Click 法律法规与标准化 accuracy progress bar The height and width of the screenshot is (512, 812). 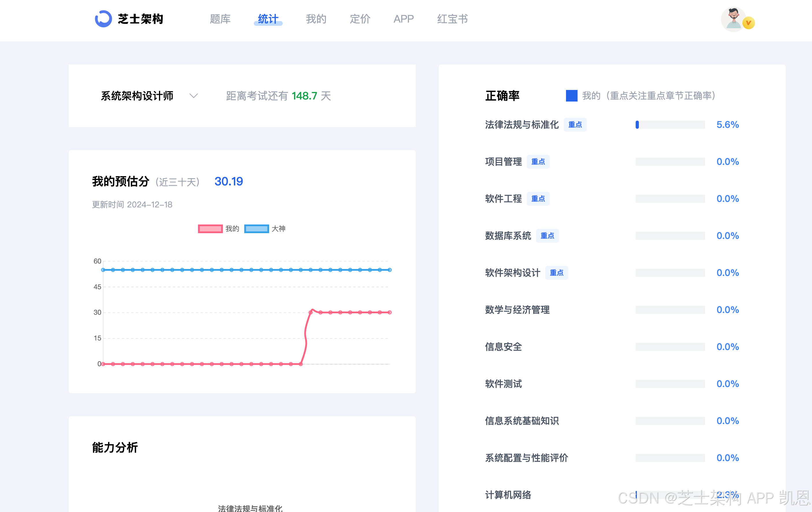670,125
